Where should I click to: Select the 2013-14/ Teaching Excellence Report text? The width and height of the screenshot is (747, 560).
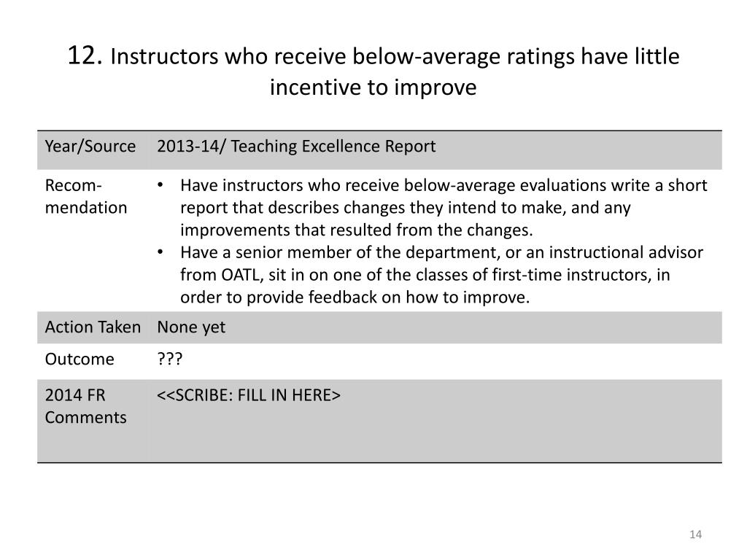(296, 146)
